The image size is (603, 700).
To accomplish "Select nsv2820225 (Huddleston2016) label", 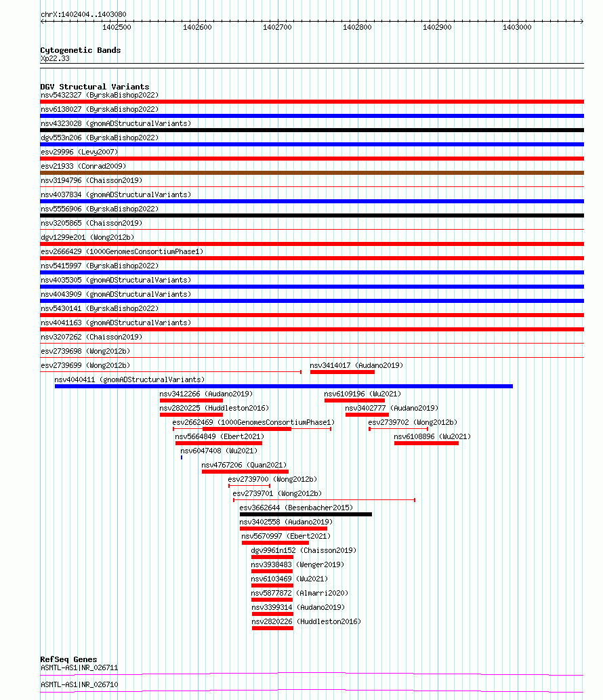I will pos(214,409).
